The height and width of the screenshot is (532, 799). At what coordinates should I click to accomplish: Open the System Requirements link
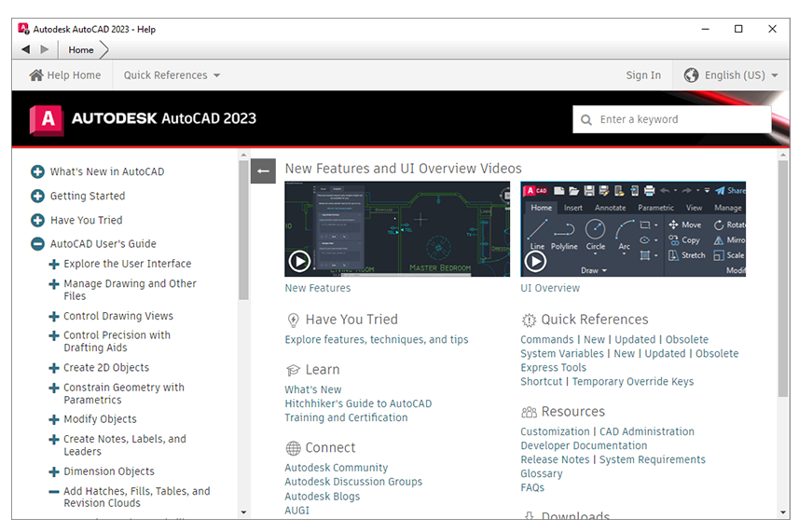point(653,459)
